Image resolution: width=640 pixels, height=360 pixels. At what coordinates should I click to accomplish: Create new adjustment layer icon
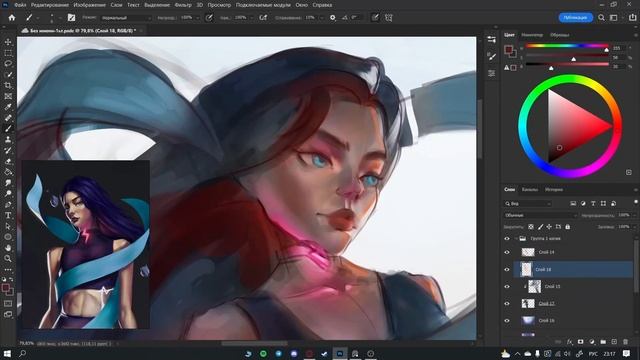[592, 342]
